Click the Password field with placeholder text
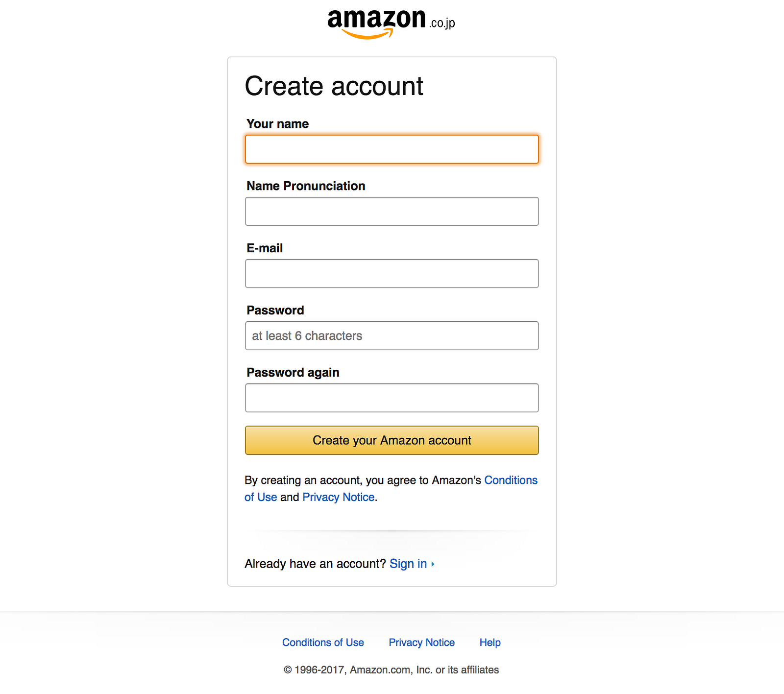Viewport: 784px width, 694px height. 392,336
